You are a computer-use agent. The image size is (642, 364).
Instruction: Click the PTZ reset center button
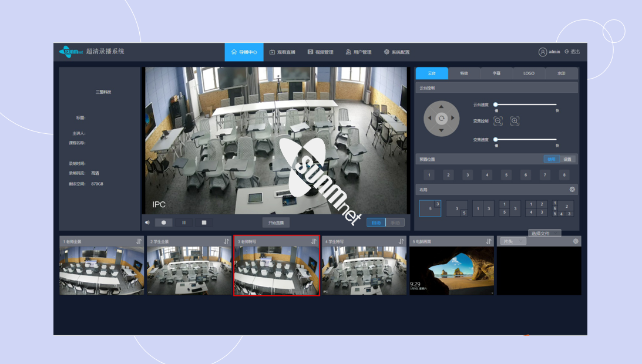pos(441,119)
